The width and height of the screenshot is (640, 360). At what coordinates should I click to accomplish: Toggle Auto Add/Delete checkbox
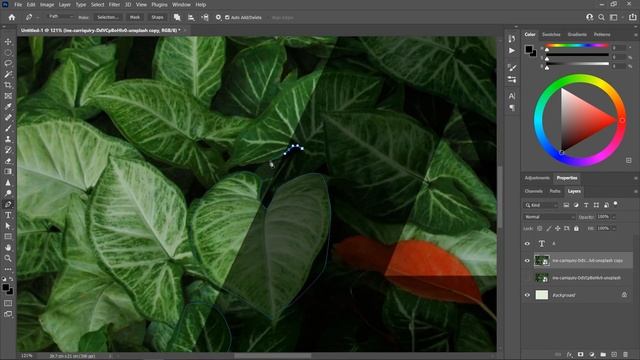[x=227, y=18]
